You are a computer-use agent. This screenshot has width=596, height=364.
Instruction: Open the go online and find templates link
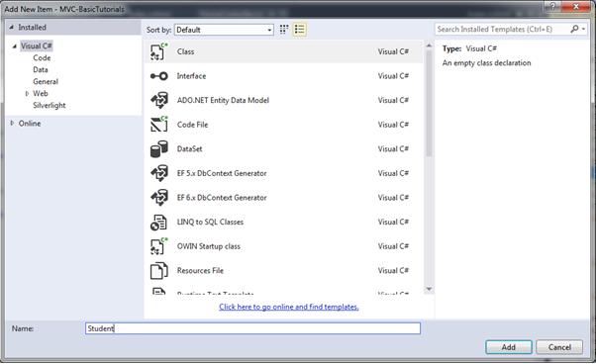288,307
